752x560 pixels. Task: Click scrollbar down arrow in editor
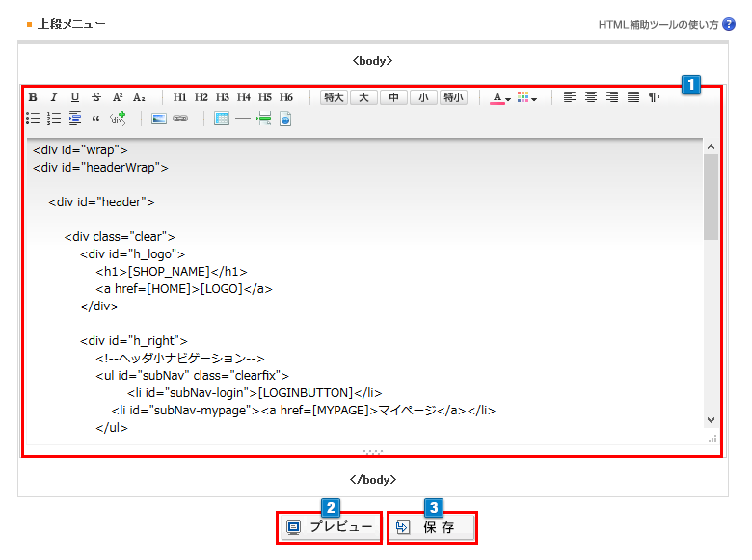point(711,420)
